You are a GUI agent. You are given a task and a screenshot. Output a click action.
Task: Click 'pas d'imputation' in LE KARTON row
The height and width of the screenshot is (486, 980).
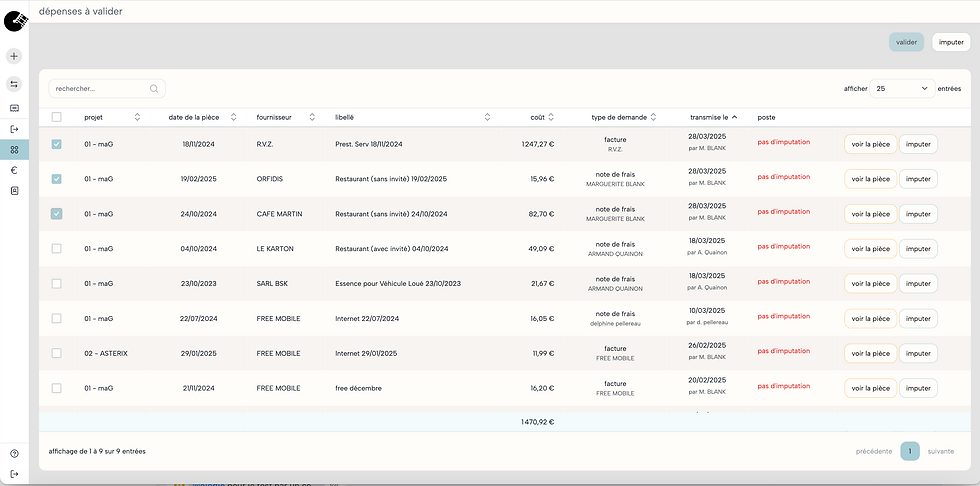[x=784, y=247]
